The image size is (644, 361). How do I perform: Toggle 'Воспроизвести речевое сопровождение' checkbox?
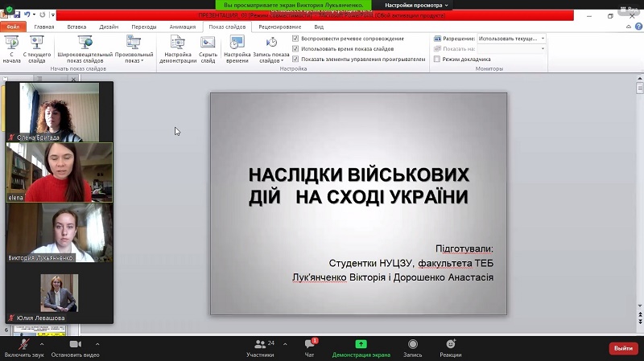295,39
